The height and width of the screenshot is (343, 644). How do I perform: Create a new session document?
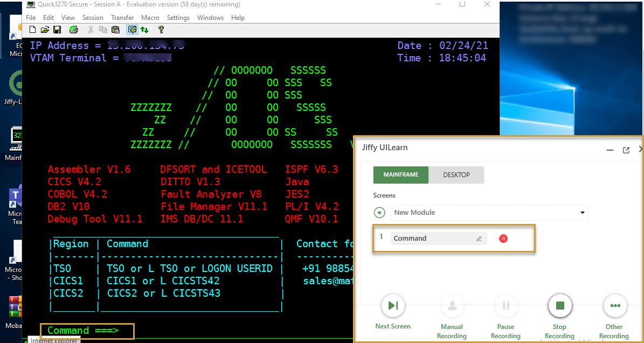32,30
